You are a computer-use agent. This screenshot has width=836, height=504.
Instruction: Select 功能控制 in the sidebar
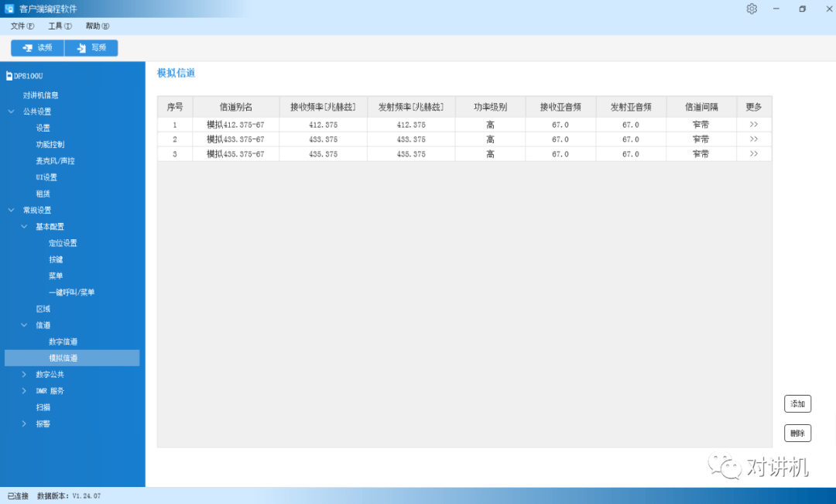tap(50, 145)
